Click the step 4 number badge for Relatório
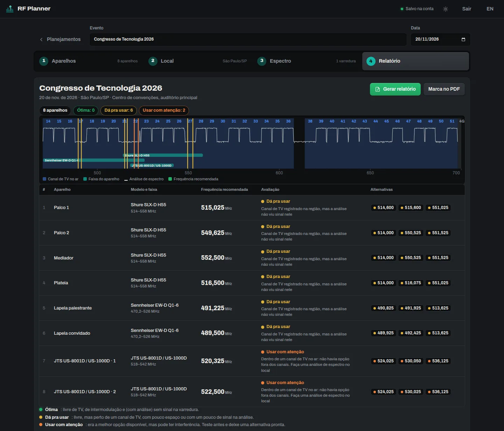Image resolution: width=504 pixels, height=431 pixels. click(x=371, y=61)
